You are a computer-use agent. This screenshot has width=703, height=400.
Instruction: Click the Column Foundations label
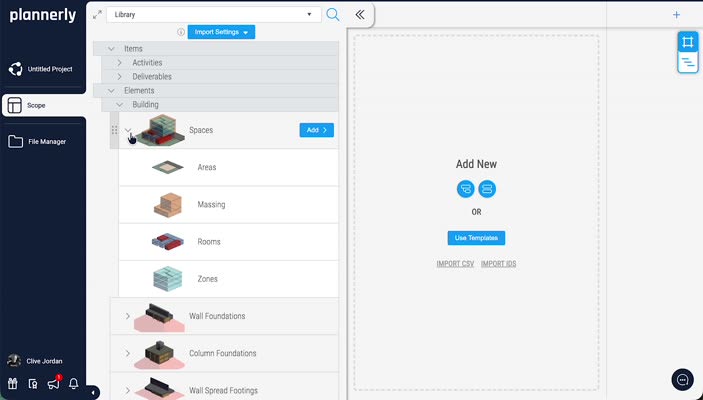pyautogui.click(x=223, y=353)
